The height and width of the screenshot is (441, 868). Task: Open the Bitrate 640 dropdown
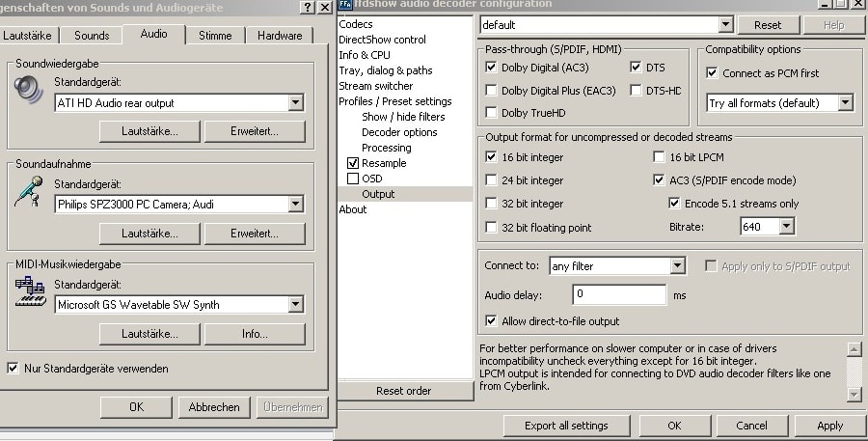click(x=786, y=226)
